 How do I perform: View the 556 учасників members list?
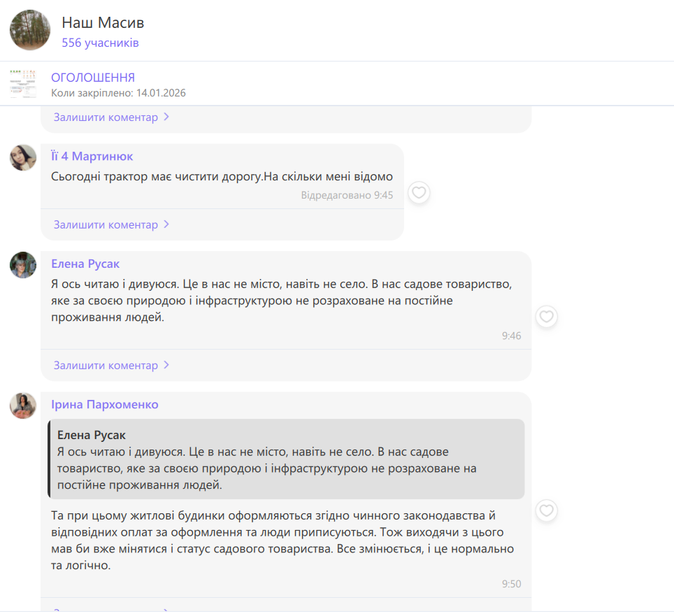click(x=100, y=43)
